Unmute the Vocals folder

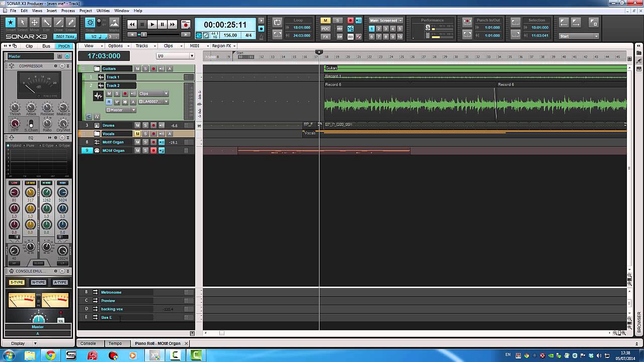[x=137, y=134]
